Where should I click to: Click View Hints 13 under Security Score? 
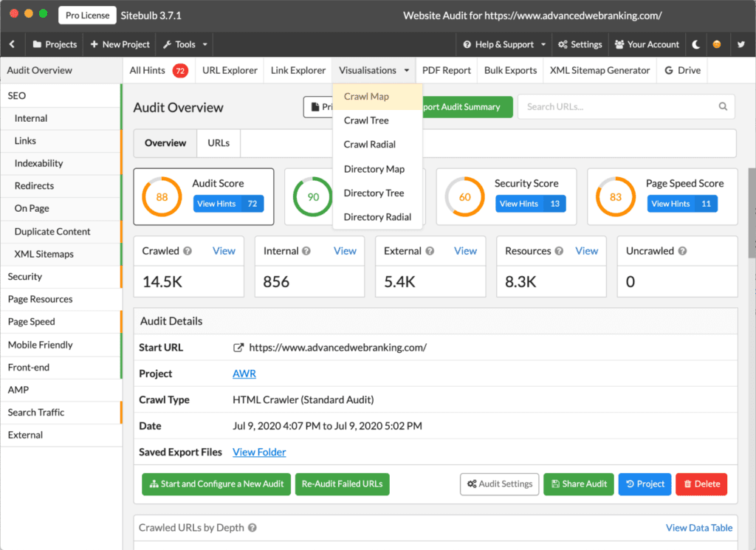[x=530, y=204]
